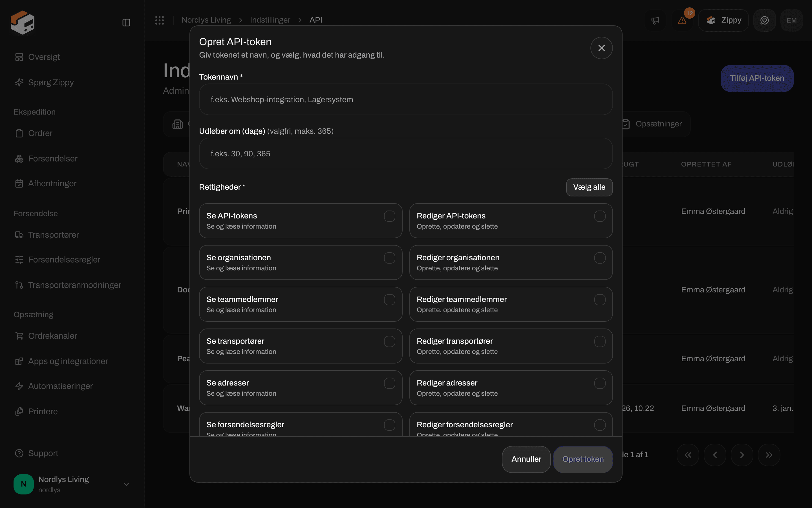Click the Vælg alle button
This screenshot has width=812, height=508.
[589, 187]
